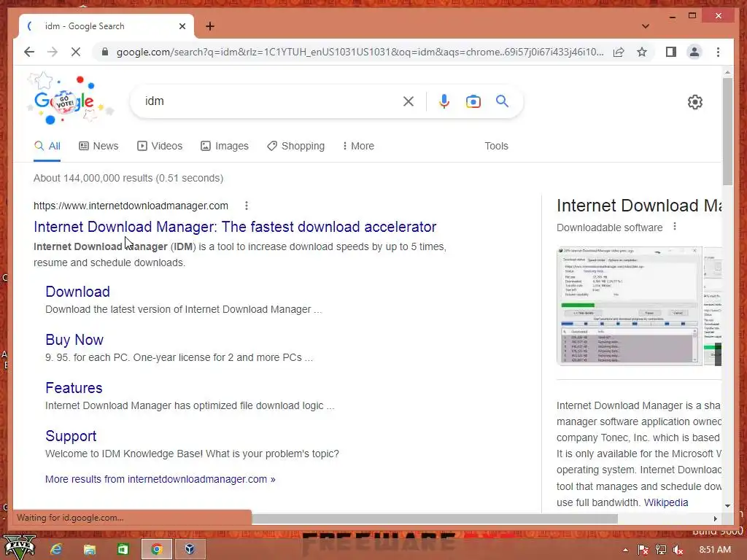Open the Action Center flag icon
747x560 pixels.
tap(643, 550)
